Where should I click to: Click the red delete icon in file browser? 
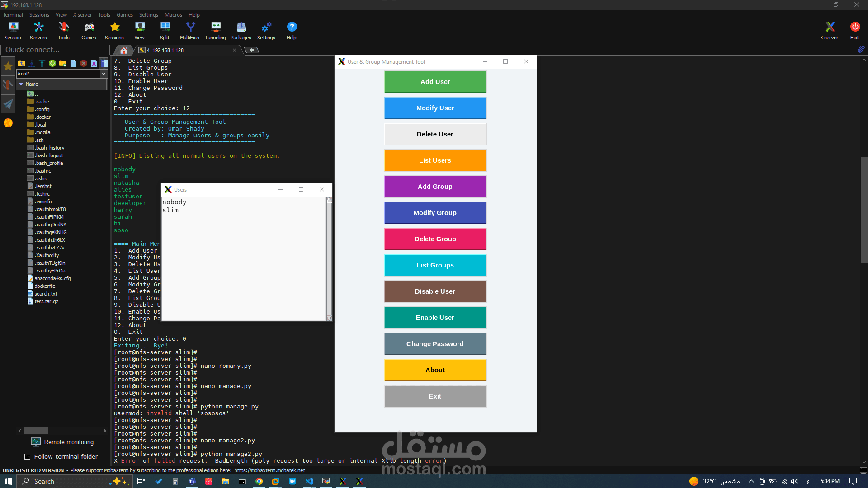click(x=84, y=63)
